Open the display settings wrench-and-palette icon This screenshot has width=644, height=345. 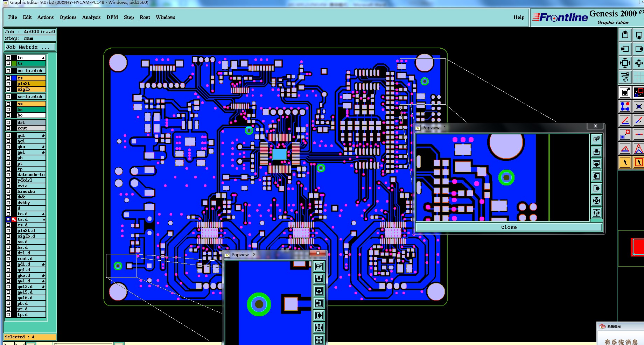(625, 77)
